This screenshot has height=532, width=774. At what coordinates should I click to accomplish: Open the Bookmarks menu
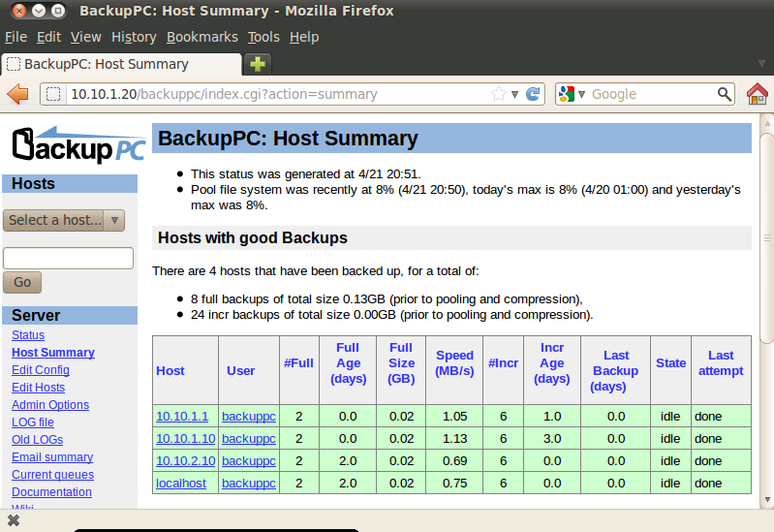click(201, 37)
